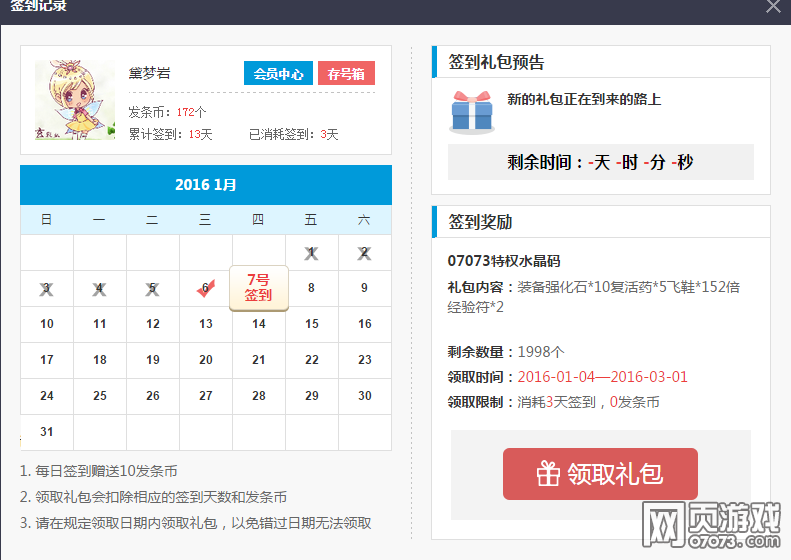The image size is (791, 560).
Task: Click the crossed-out day 4 cell
Action: (x=99, y=289)
